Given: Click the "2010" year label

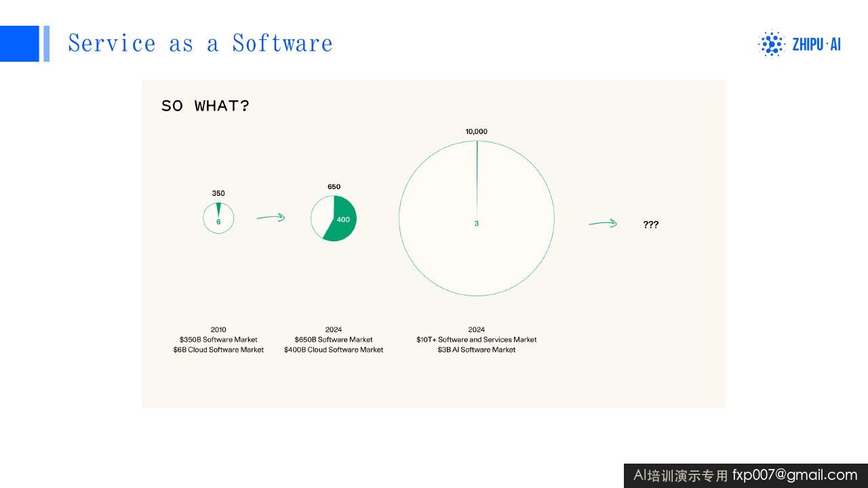Looking at the screenshot, I should 218,330.
